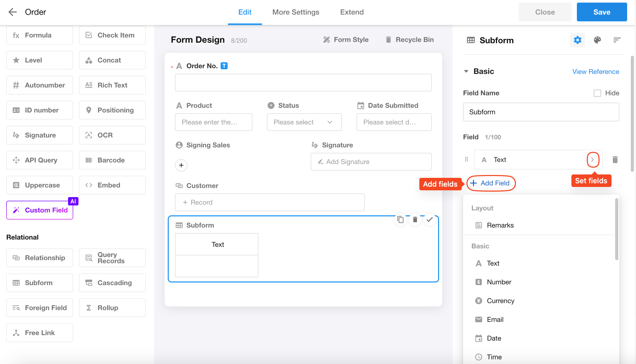The image size is (636, 364).
Task: Click the Subform description lines icon
Action: coord(617,40)
